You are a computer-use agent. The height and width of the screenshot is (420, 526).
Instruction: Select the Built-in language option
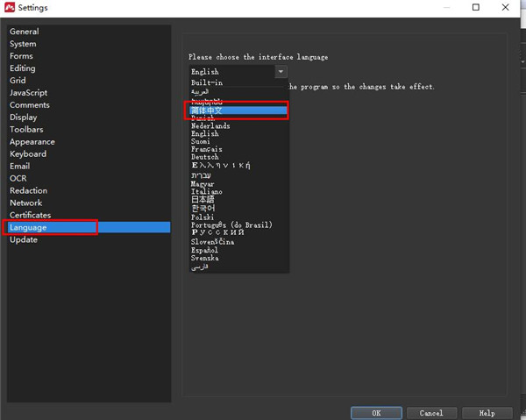(207, 82)
